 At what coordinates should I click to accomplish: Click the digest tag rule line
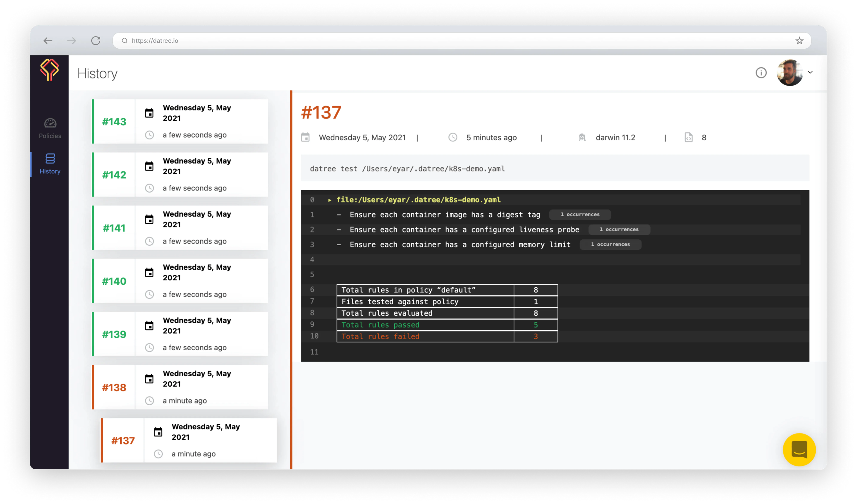445,215
